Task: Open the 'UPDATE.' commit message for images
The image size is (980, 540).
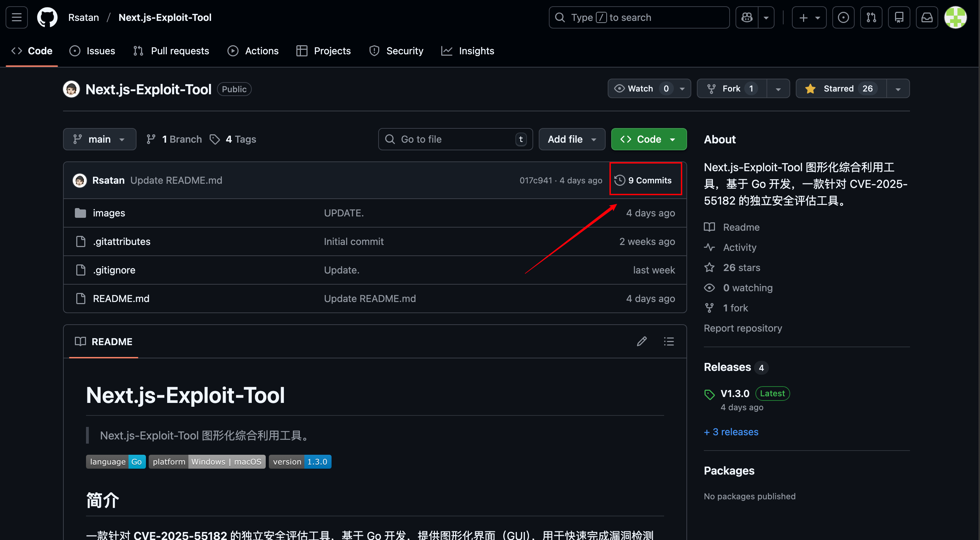Action: (x=344, y=213)
